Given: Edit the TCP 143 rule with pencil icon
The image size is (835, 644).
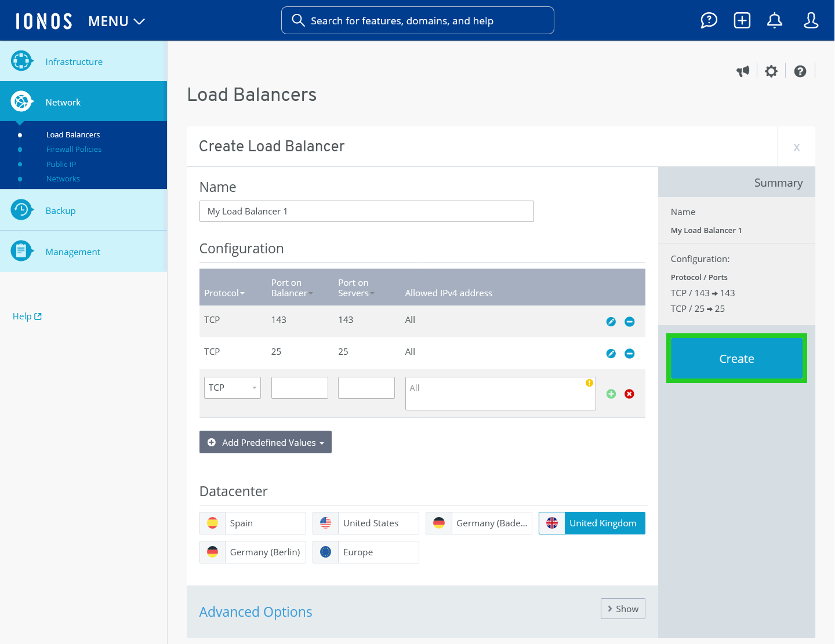Looking at the screenshot, I should coord(611,321).
